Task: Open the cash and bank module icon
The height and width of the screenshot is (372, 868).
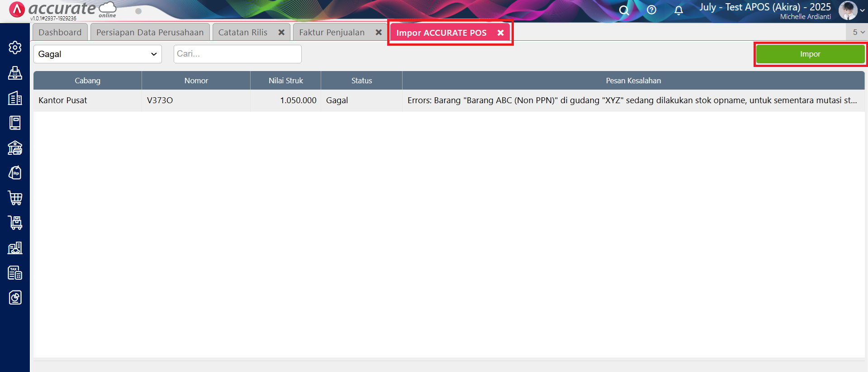Action: pos(15,148)
